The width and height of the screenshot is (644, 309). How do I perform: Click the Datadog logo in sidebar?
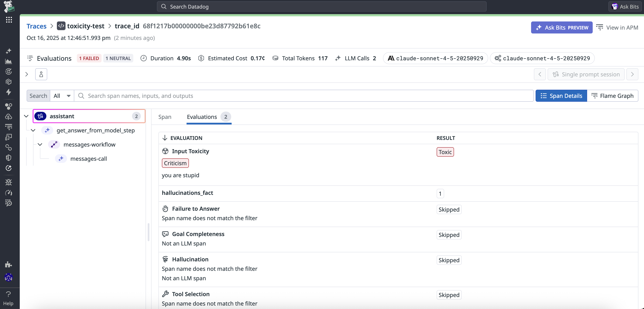9,6
